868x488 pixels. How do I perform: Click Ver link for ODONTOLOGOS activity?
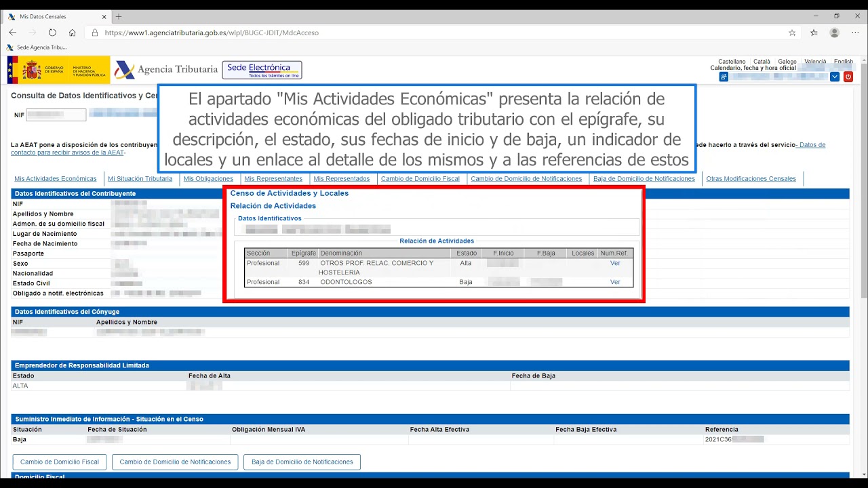click(615, 282)
